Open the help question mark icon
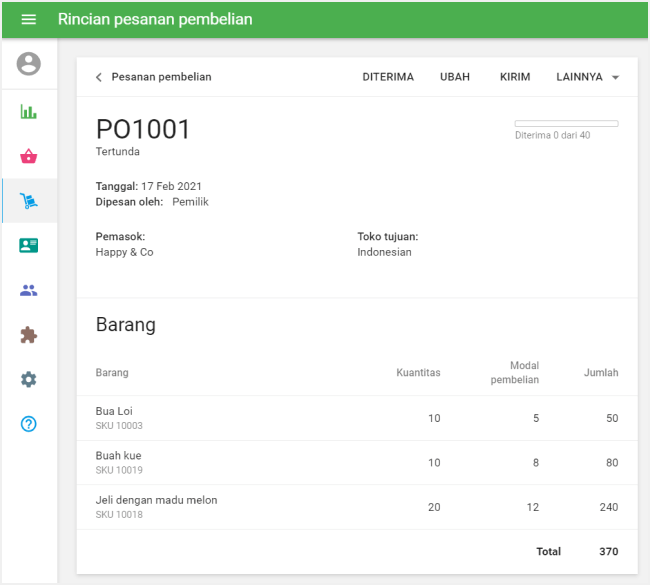Viewport: 650px width, 585px height. coord(29,424)
